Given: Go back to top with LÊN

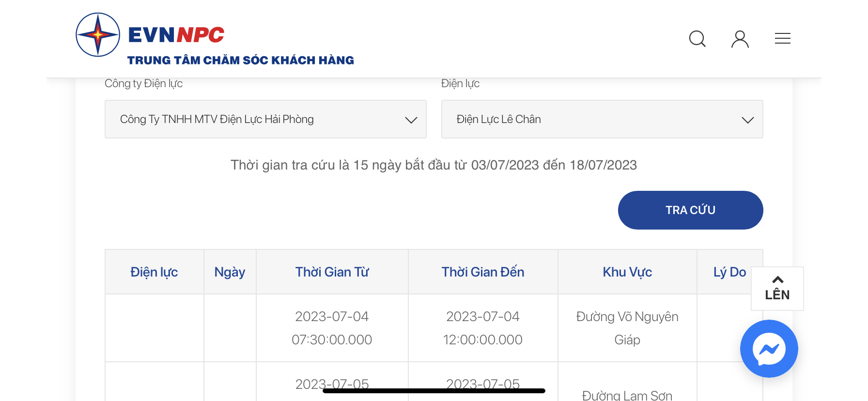Looking at the screenshot, I should [777, 289].
